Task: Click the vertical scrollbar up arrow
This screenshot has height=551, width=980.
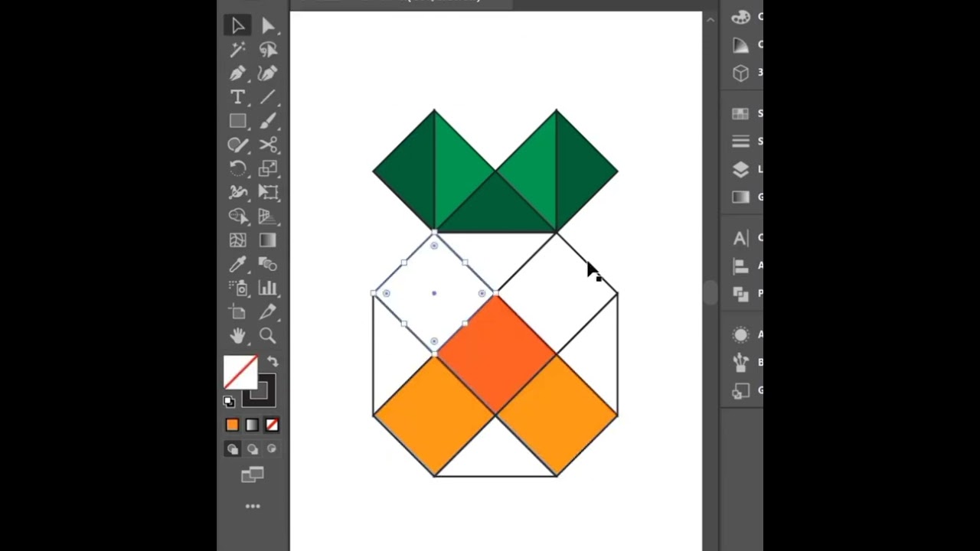Action: [x=710, y=19]
